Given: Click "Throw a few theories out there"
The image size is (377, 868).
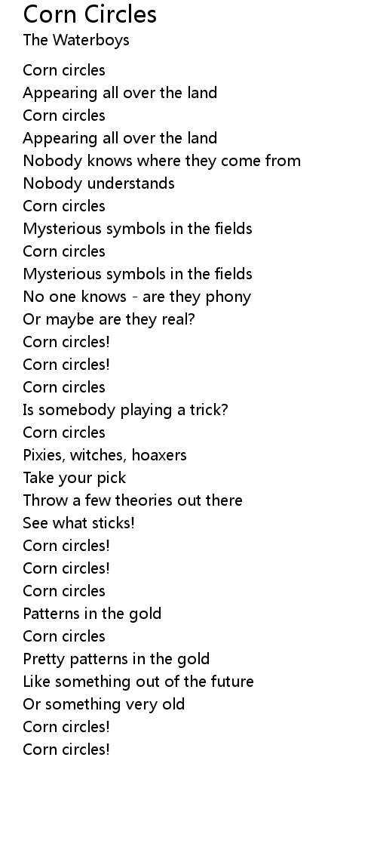Looking at the screenshot, I should click(133, 500).
